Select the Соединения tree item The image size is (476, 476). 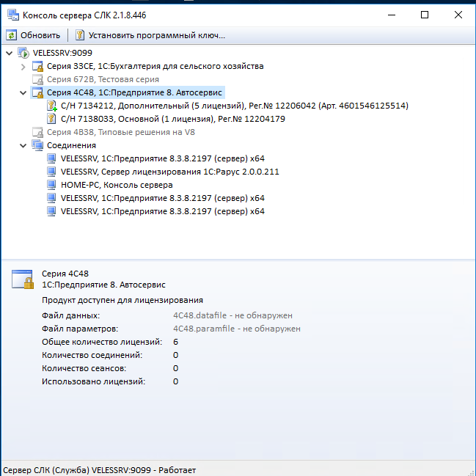(71, 145)
